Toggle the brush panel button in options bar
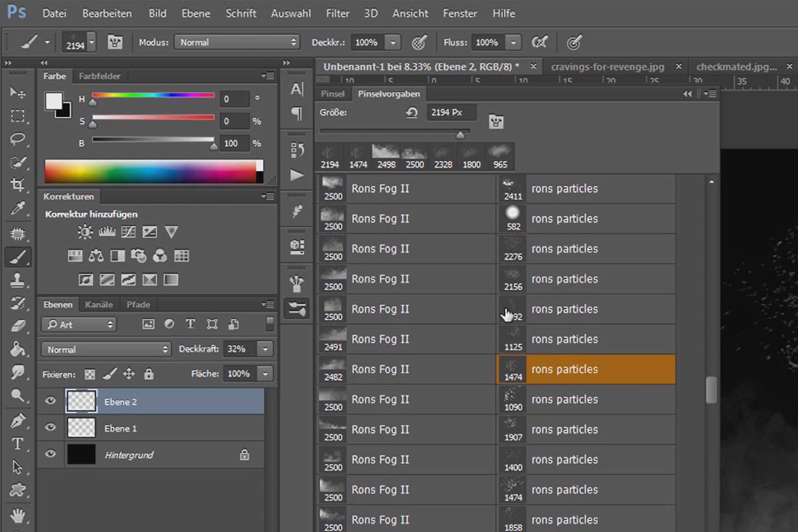Screen dimensions: 798x532 coord(116,42)
